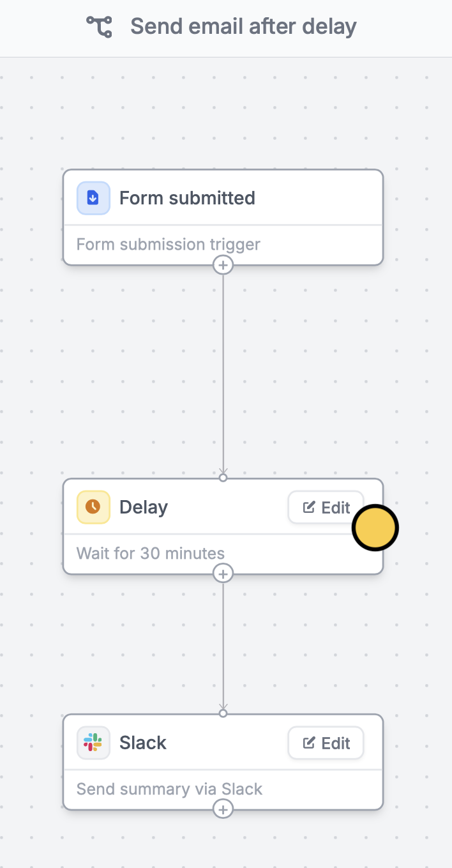The height and width of the screenshot is (868, 452).
Task: Edit the Slack node
Action: pyautogui.click(x=326, y=743)
